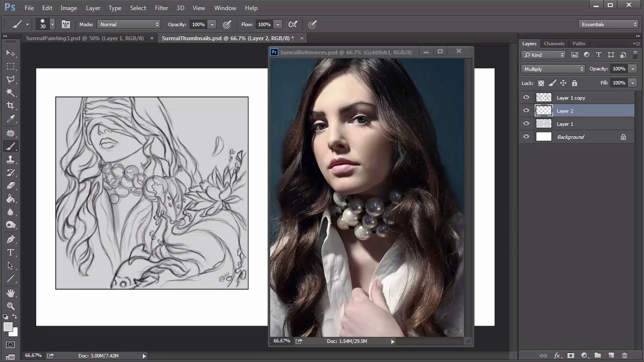Switch to SurrealPainting3.psd tab
Image resolution: width=644 pixels, height=362 pixels.
tap(85, 38)
